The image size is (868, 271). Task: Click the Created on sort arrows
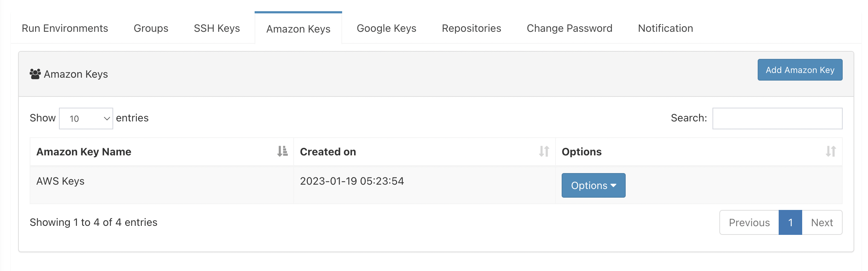544,151
